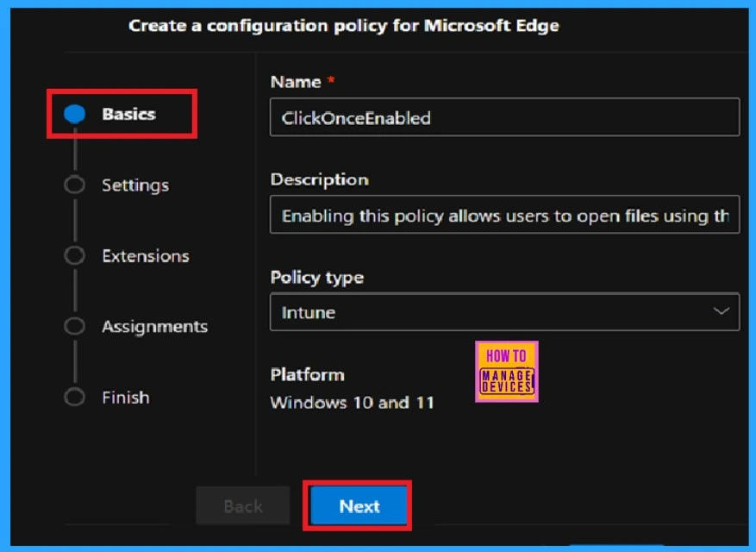Click the Extensions step circle indicator
756x552 pixels.
coord(75,256)
